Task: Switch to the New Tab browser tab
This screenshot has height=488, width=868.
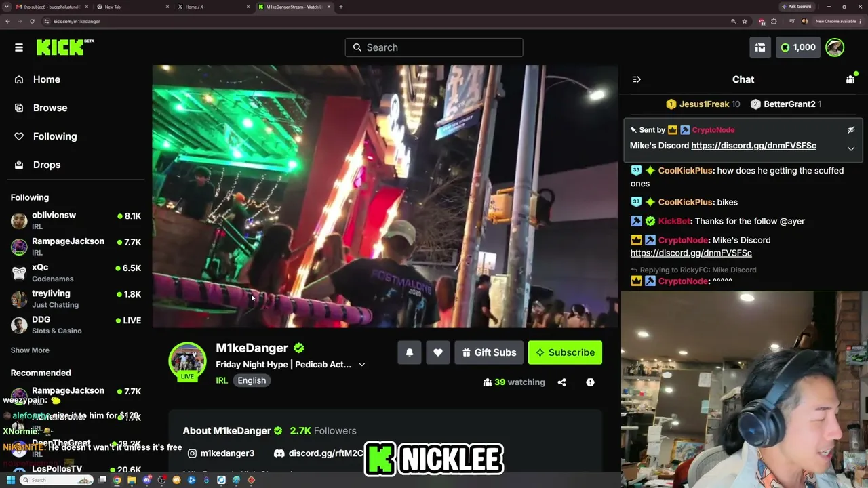Action: click(132, 7)
